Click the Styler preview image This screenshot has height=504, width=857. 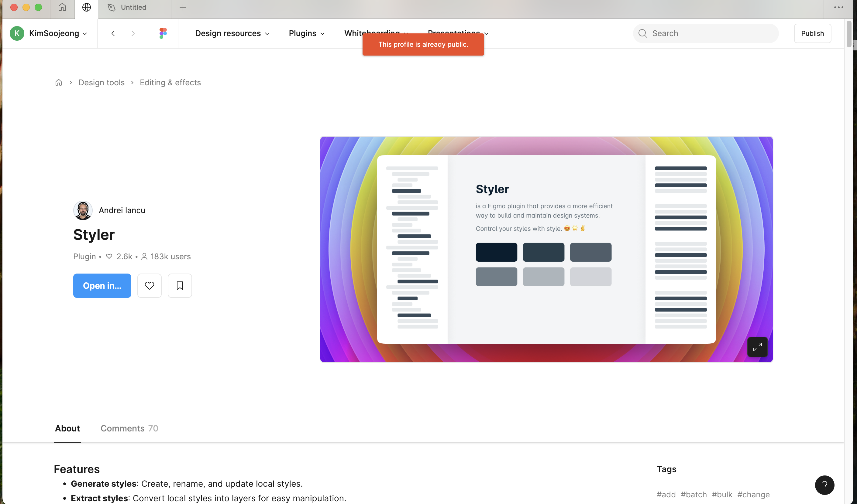pos(546,249)
